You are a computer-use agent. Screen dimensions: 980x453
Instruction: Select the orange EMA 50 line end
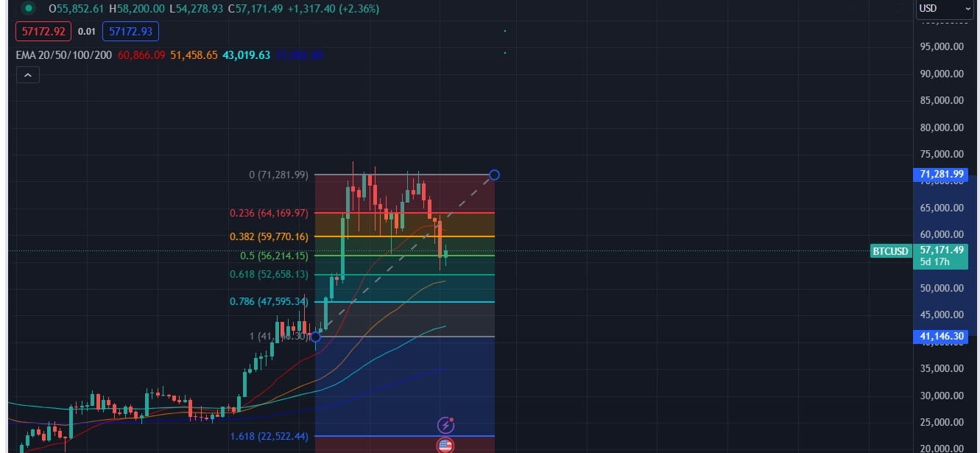pyautogui.click(x=445, y=281)
